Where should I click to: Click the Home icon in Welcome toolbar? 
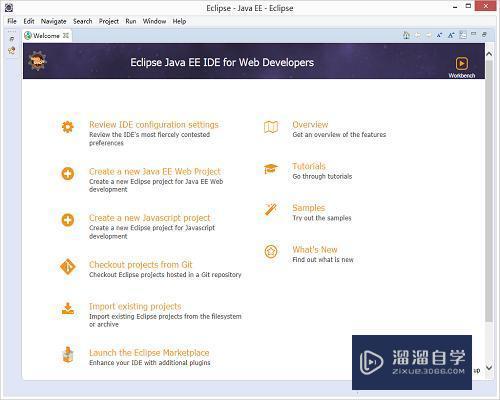[406, 35]
